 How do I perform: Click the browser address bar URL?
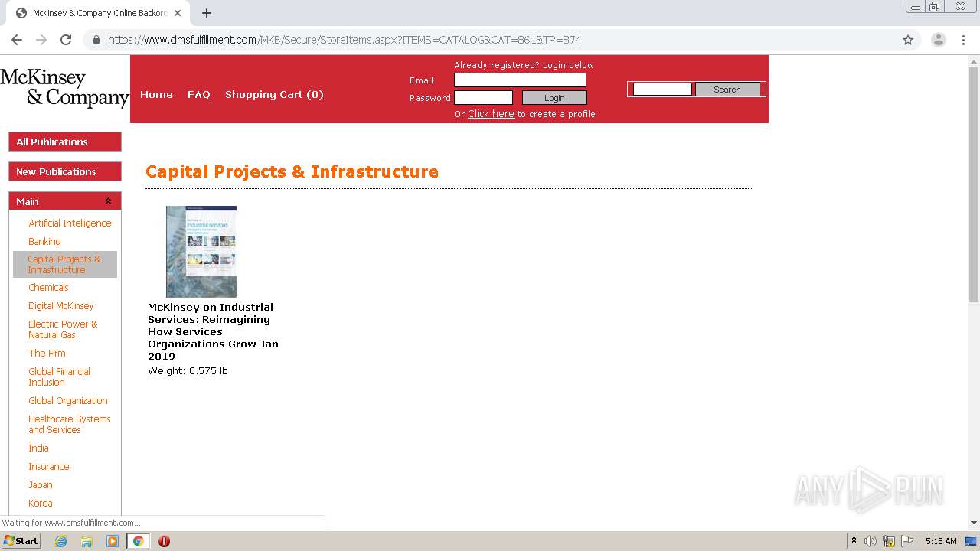pos(345,40)
